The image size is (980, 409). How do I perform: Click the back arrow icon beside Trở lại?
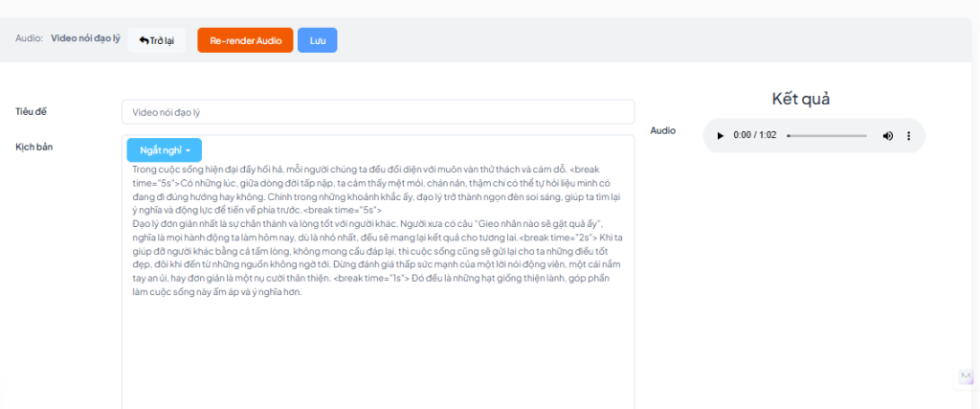(144, 40)
